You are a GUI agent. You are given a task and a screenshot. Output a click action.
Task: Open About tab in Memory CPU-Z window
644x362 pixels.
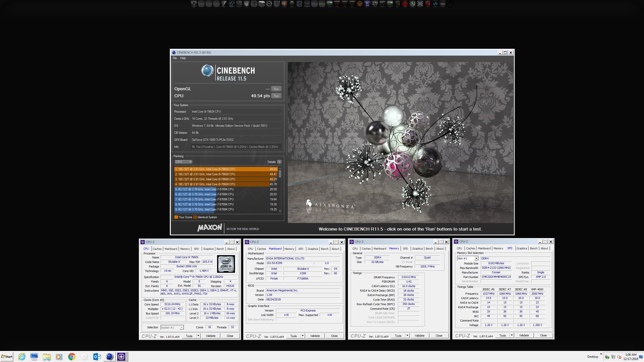click(x=440, y=249)
